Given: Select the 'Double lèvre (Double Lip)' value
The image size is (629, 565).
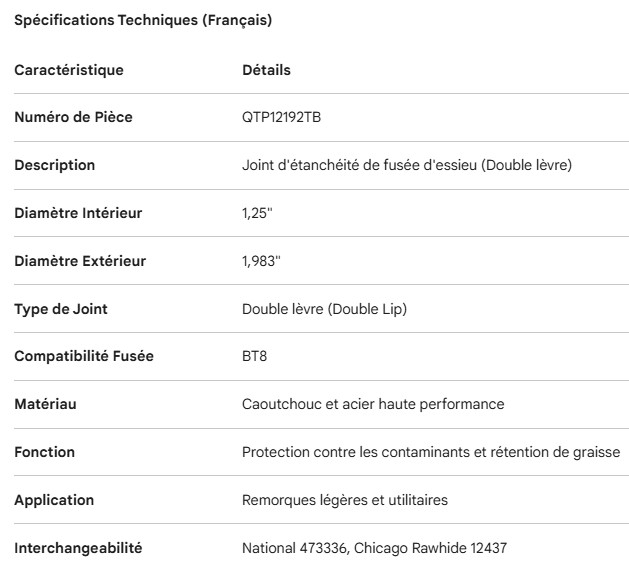Looking at the screenshot, I should [x=324, y=309].
